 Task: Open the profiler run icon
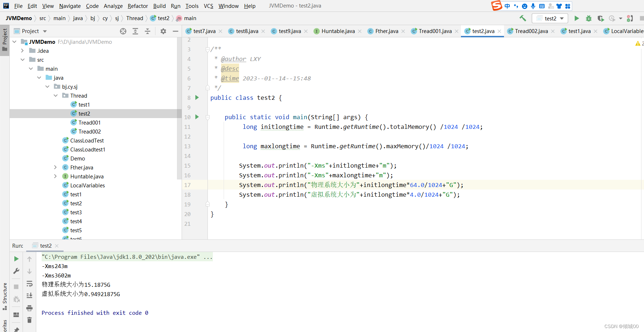(612, 18)
